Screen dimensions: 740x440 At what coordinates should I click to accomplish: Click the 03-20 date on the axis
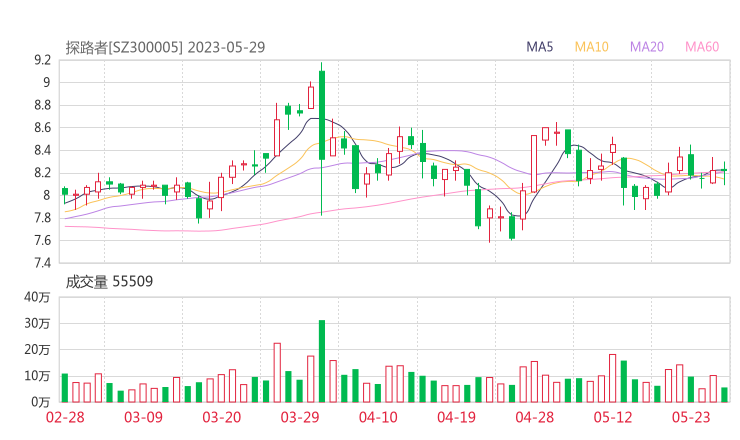click(221, 417)
